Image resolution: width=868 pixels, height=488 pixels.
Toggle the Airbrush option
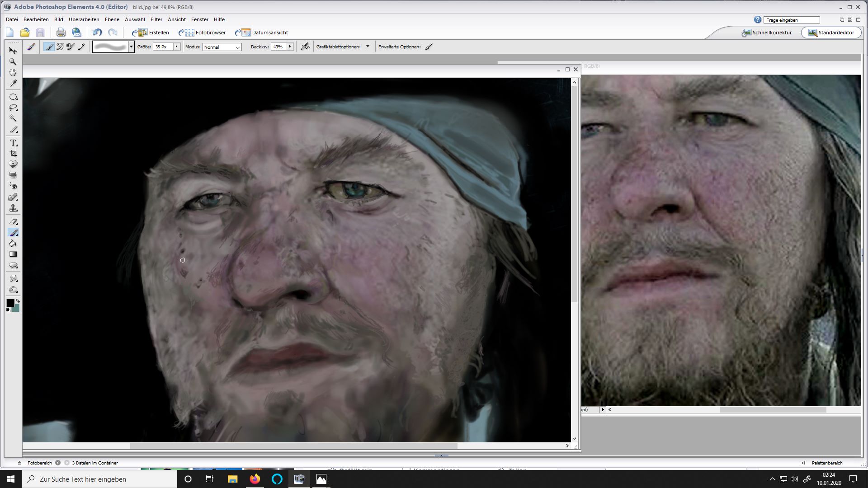pyautogui.click(x=306, y=47)
